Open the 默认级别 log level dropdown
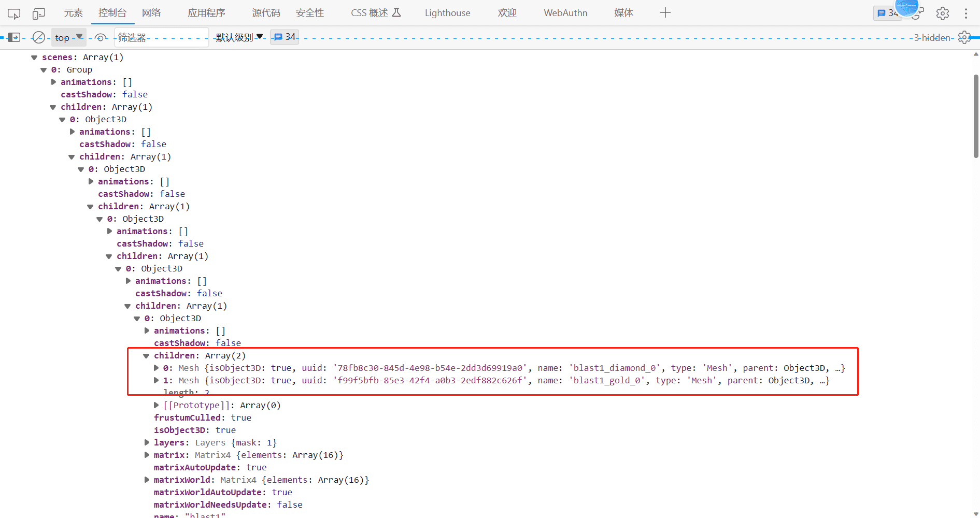Image resolution: width=980 pixels, height=518 pixels. click(x=239, y=37)
